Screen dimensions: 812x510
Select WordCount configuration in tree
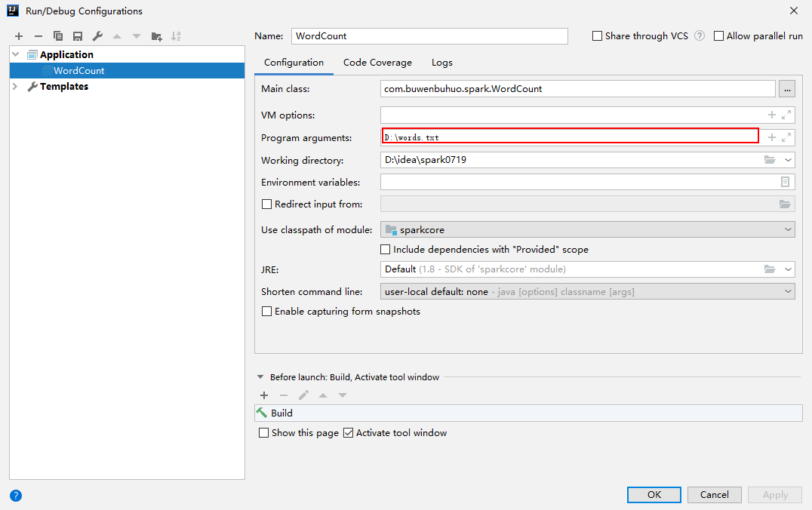pos(127,70)
